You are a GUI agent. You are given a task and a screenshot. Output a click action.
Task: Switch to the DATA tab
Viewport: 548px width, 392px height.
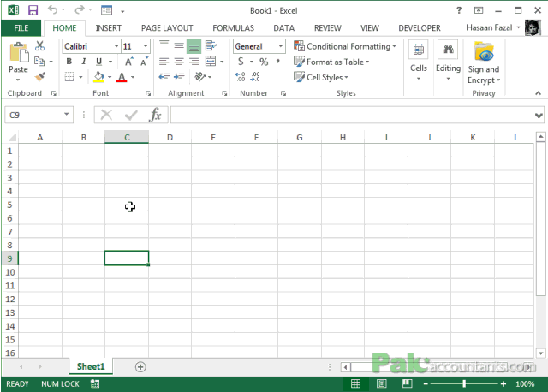point(283,28)
